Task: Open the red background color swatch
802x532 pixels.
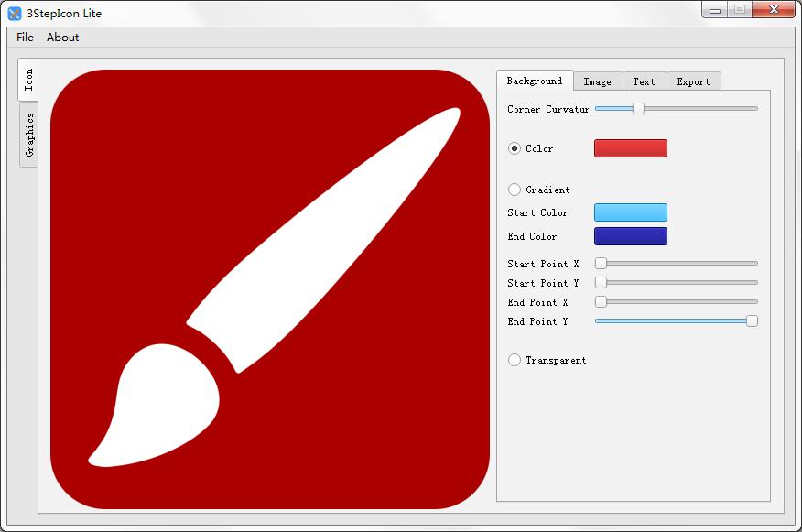Action: click(x=631, y=148)
